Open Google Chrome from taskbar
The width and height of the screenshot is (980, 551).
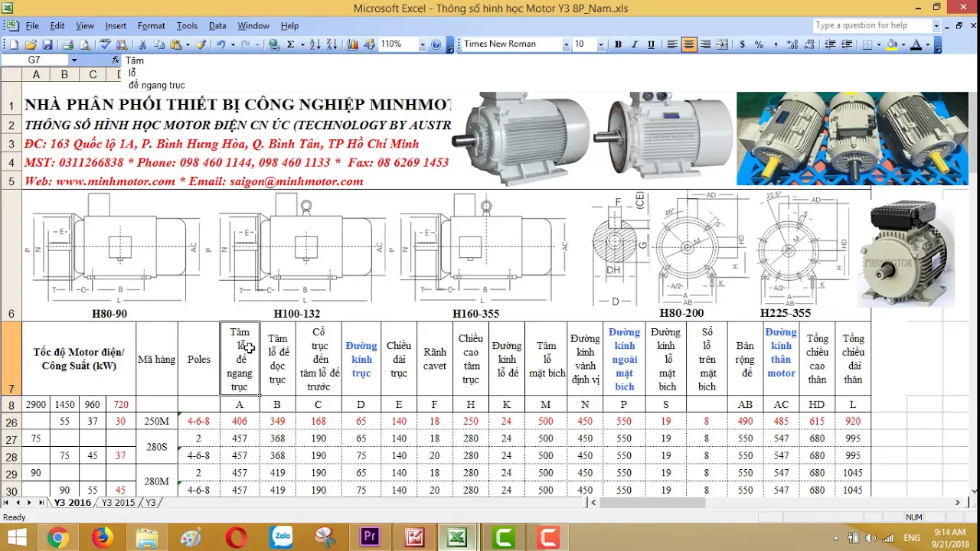[x=57, y=538]
